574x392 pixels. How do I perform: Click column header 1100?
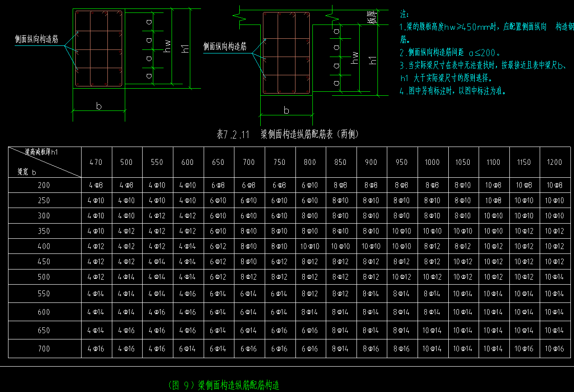(x=493, y=162)
